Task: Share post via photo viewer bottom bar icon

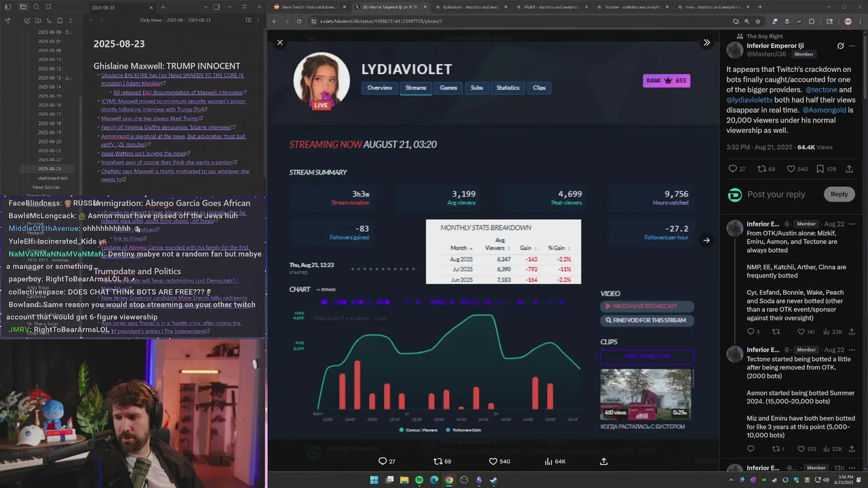Action: click(x=604, y=462)
